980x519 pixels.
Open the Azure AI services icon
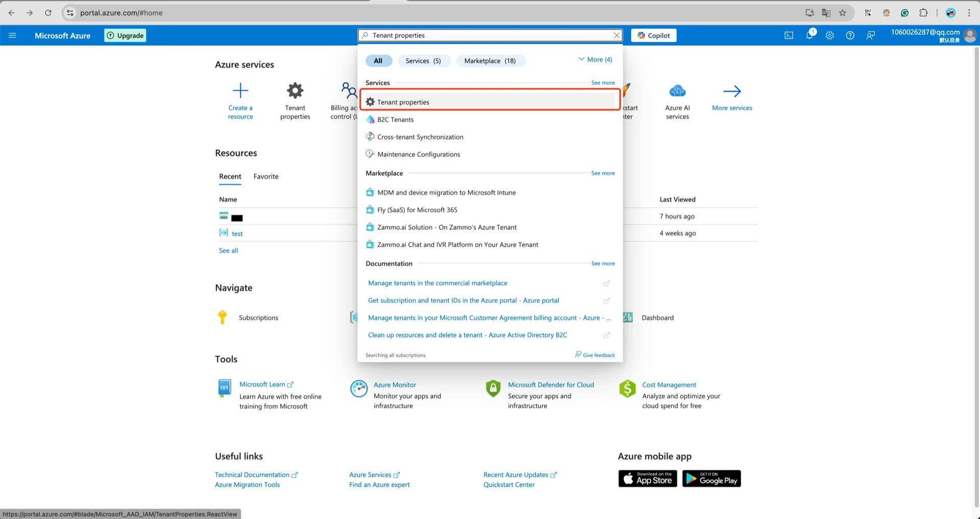(x=677, y=91)
